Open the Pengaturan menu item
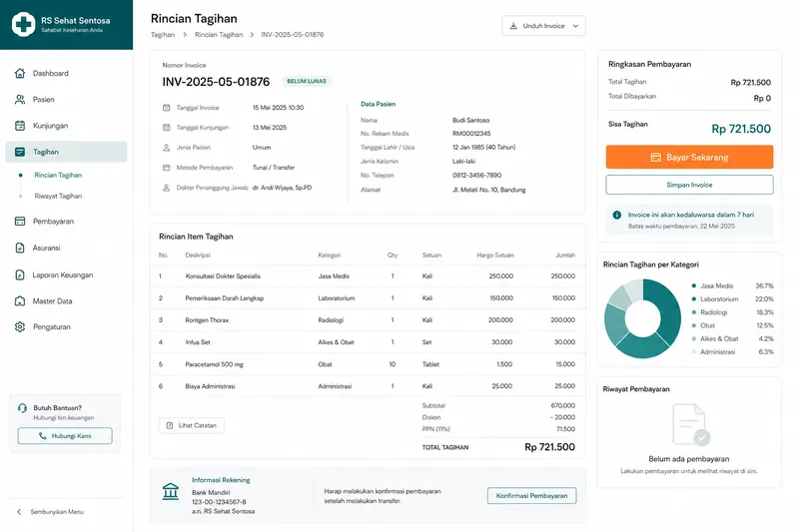 66,326
